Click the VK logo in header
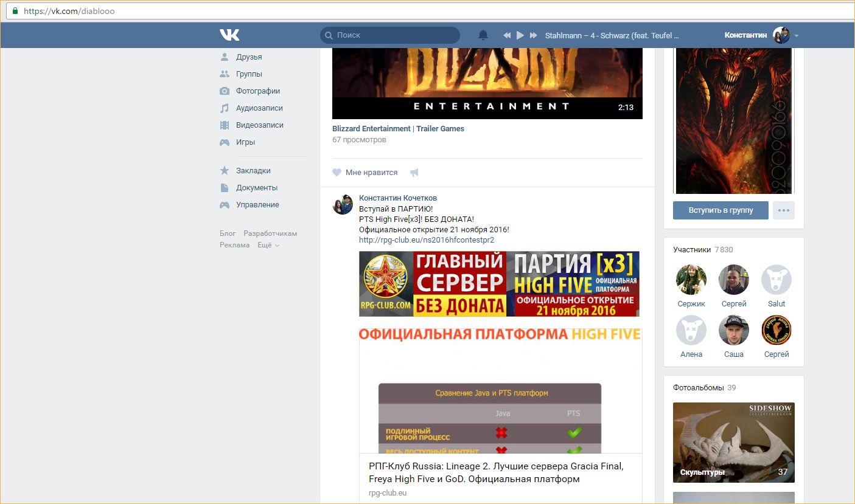 (x=229, y=35)
